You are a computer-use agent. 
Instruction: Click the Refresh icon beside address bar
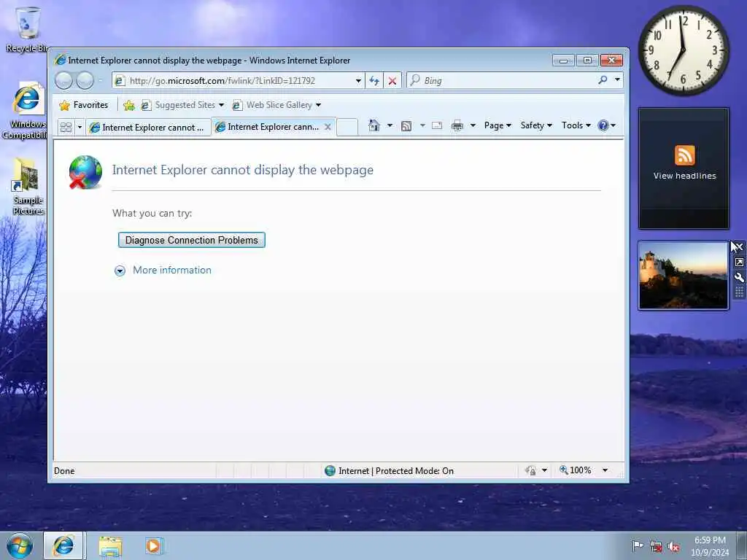point(374,80)
